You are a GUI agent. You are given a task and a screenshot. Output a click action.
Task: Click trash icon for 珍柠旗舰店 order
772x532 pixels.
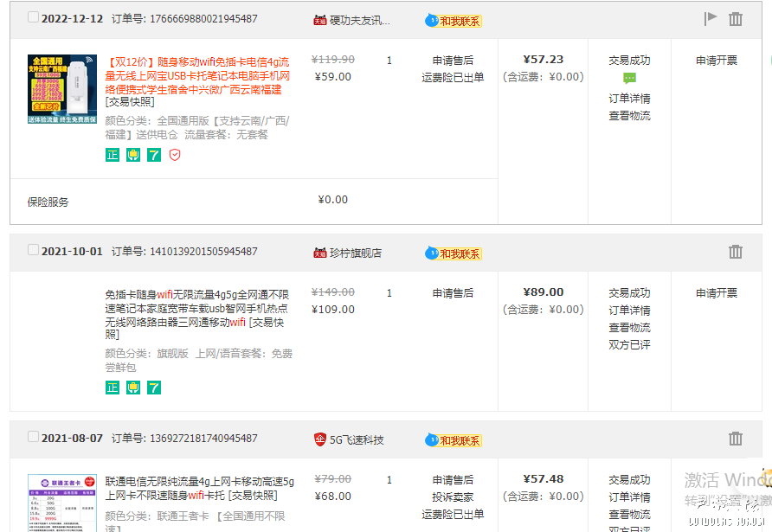click(736, 252)
